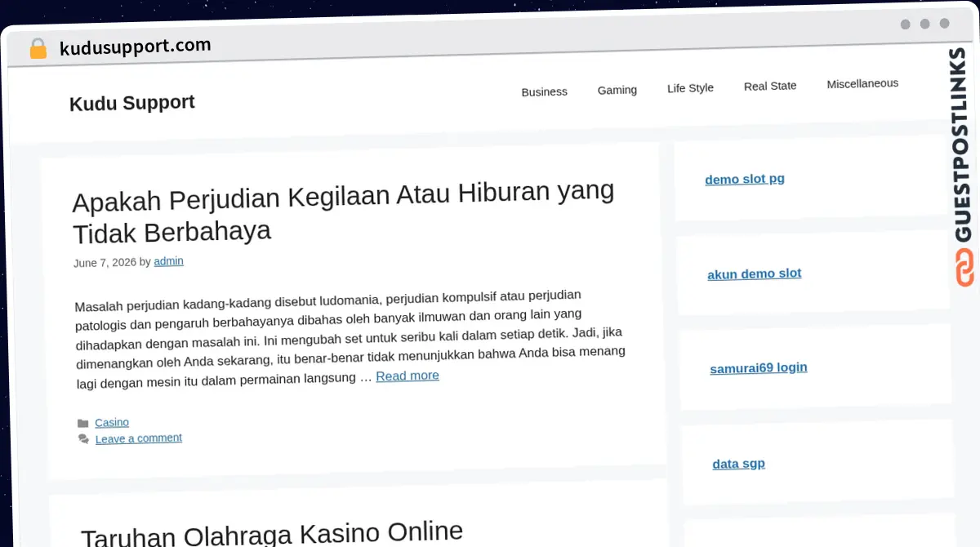The image size is (980, 547).
Task: Open the 'akun demo slot' sidebar link
Action: (755, 273)
